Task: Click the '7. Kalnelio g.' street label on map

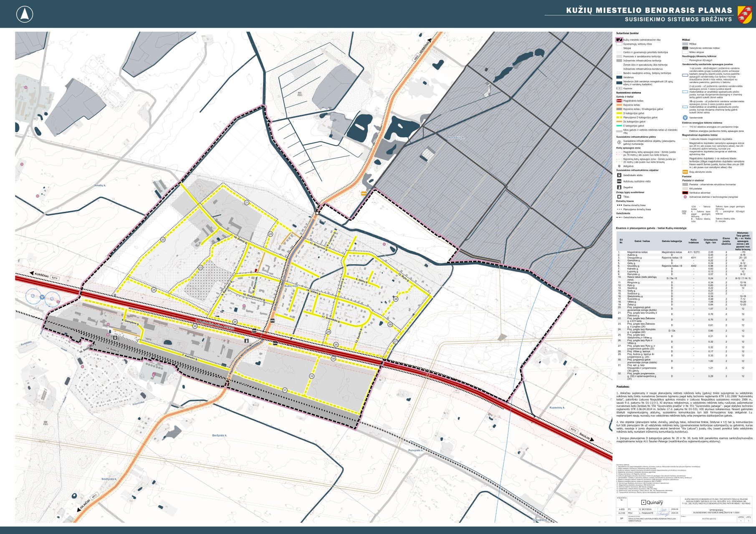Action: [x=190, y=358]
